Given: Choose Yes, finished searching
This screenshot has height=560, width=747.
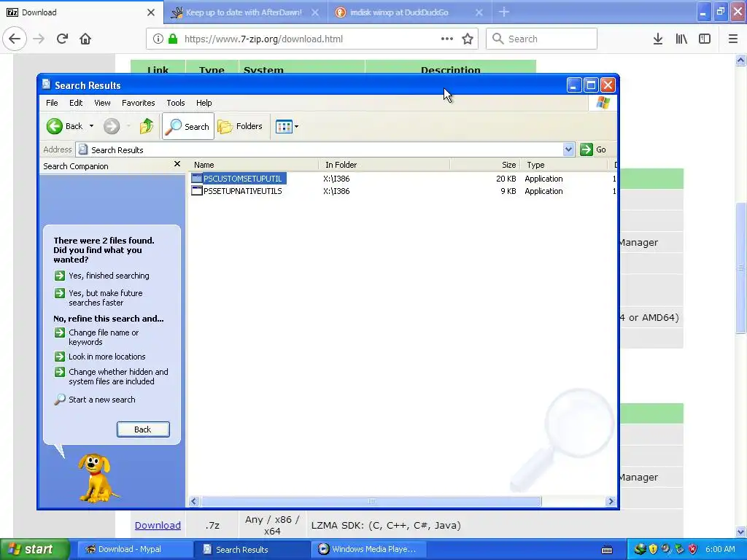Looking at the screenshot, I should click(109, 276).
